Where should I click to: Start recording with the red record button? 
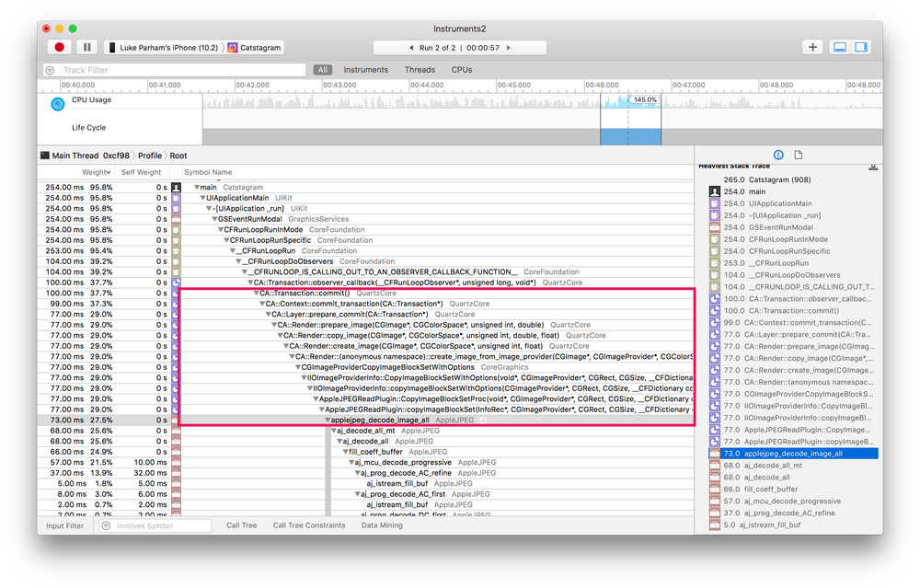(x=59, y=48)
